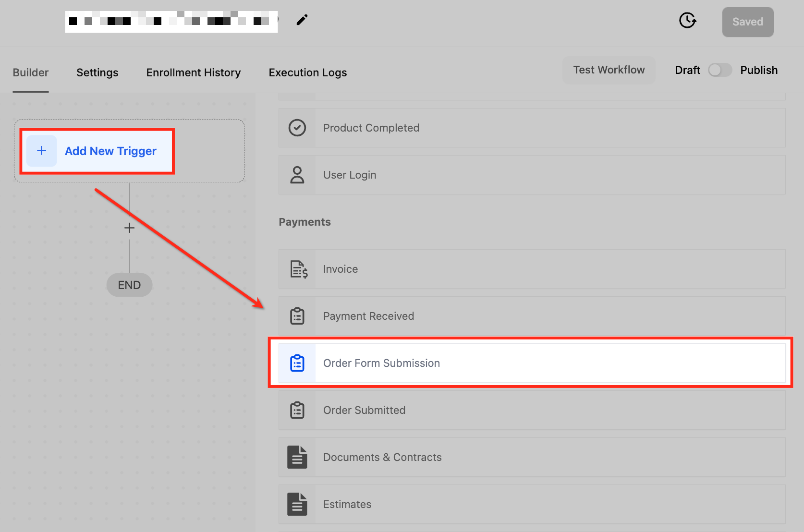Click the User Login person icon
804x532 pixels.
(x=297, y=175)
